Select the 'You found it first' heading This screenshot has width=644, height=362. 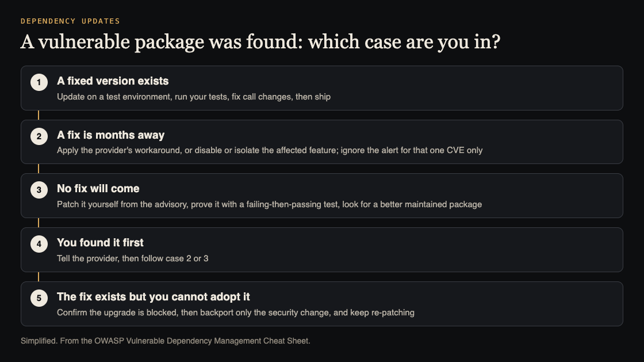pos(100,243)
